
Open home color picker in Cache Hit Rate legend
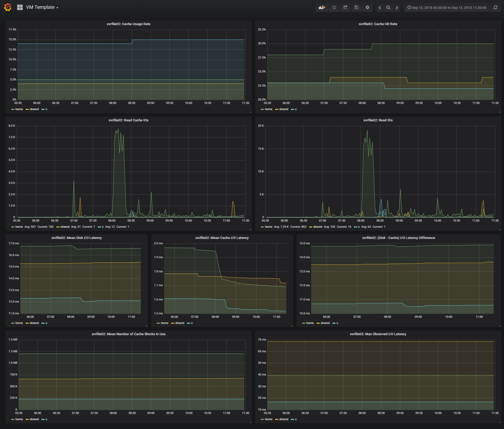pyautogui.click(x=262, y=109)
